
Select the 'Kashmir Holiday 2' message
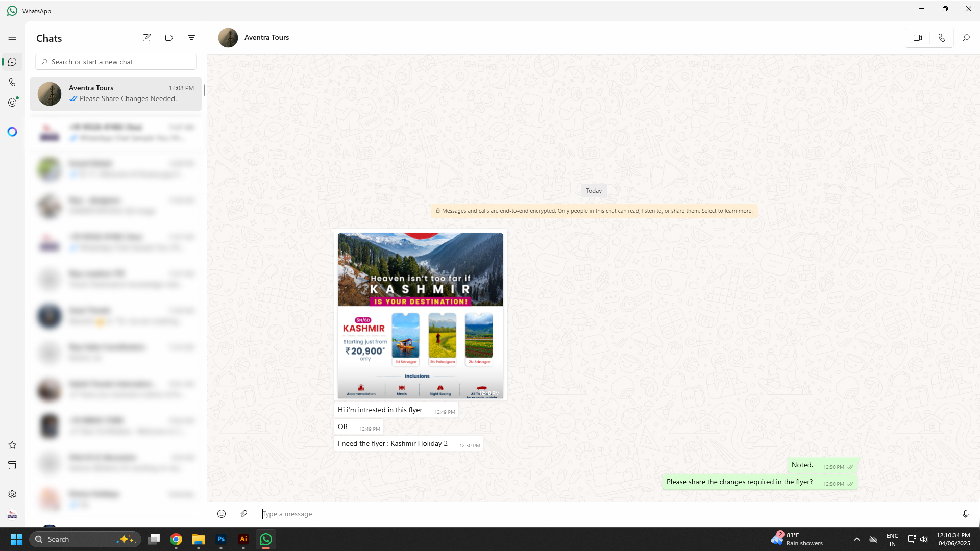pyautogui.click(x=408, y=444)
